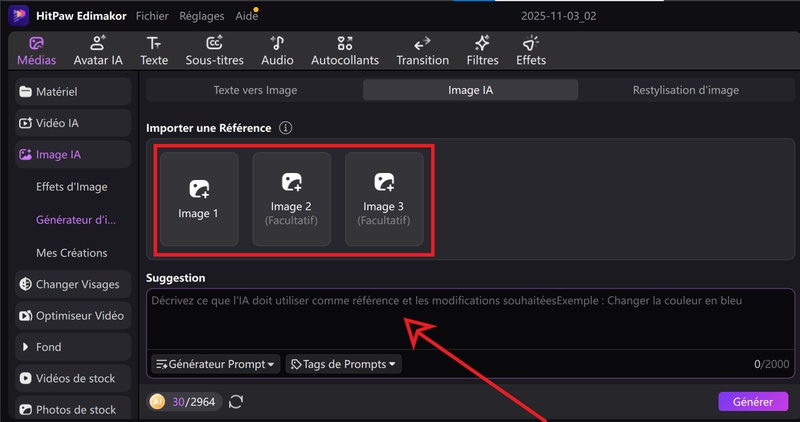Click the HitPaw Edimakor logo icon
Viewport: 800px width, 422px height.
pyautogui.click(x=18, y=15)
